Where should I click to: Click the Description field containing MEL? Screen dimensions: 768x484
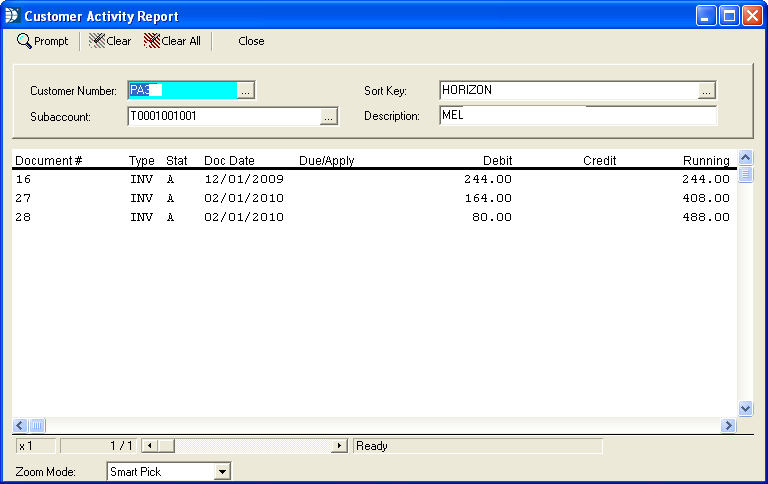[x=577, y=115]
